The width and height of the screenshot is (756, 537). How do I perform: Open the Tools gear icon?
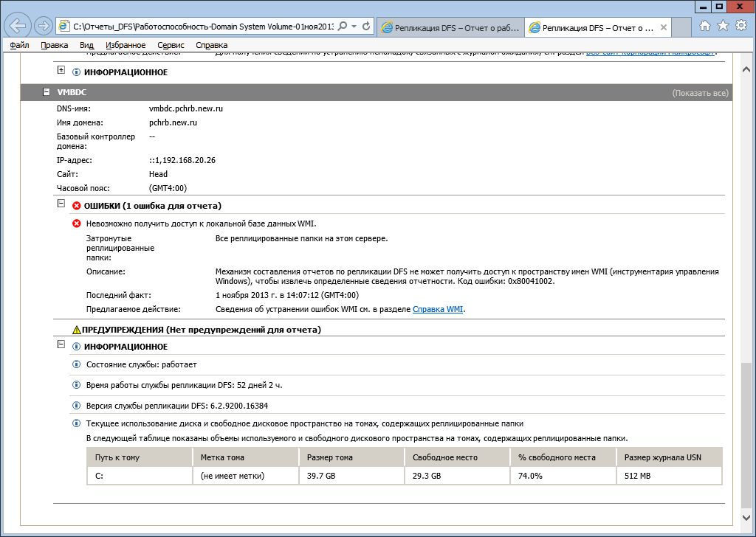click(741, 26)
